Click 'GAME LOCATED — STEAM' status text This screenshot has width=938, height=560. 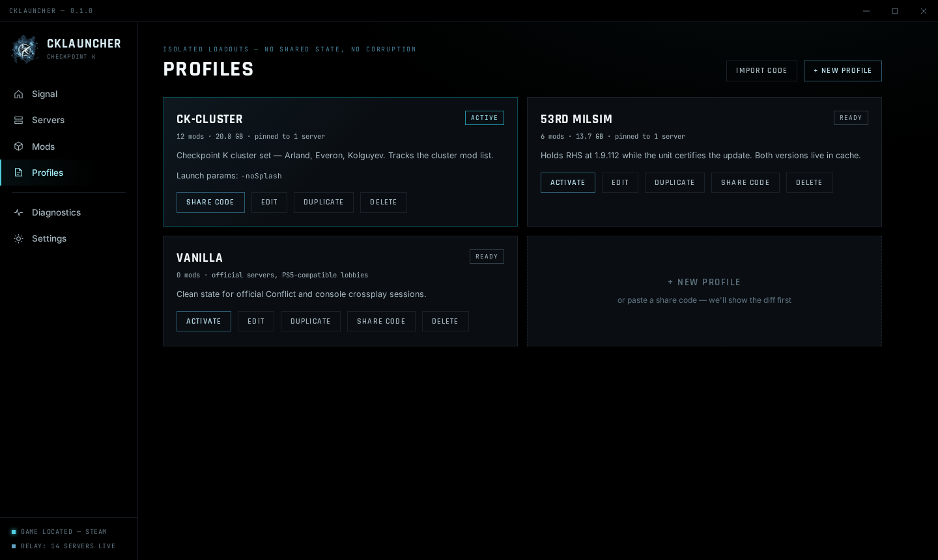(x=64, y=532)
